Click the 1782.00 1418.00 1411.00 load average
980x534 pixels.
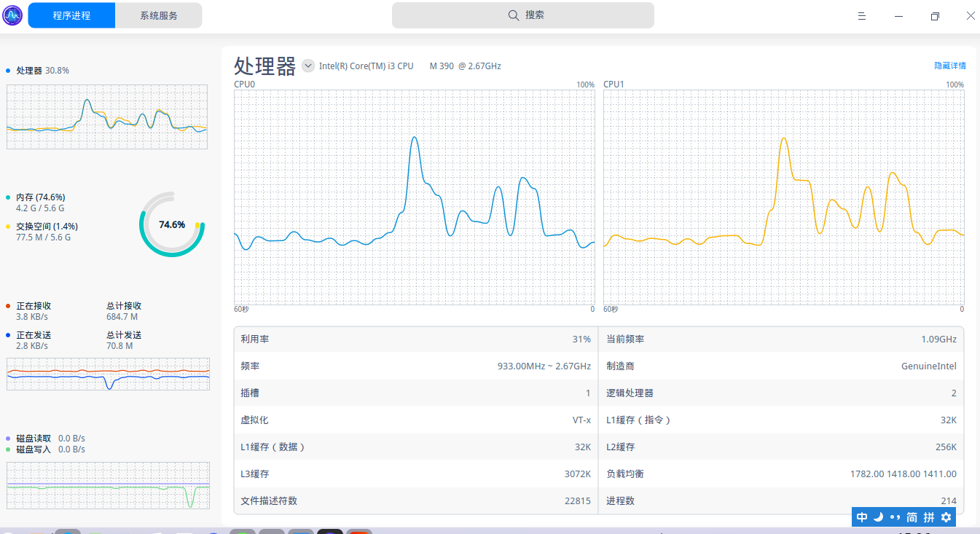903,474
